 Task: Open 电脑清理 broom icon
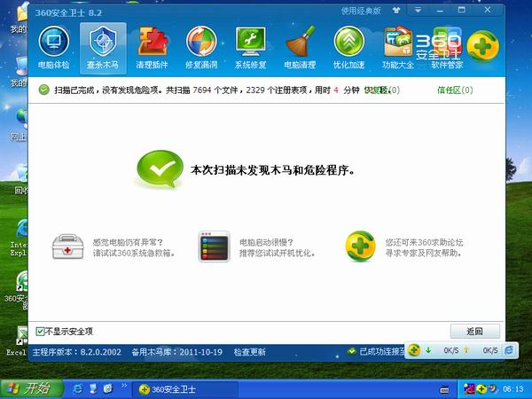coord(300,48)
